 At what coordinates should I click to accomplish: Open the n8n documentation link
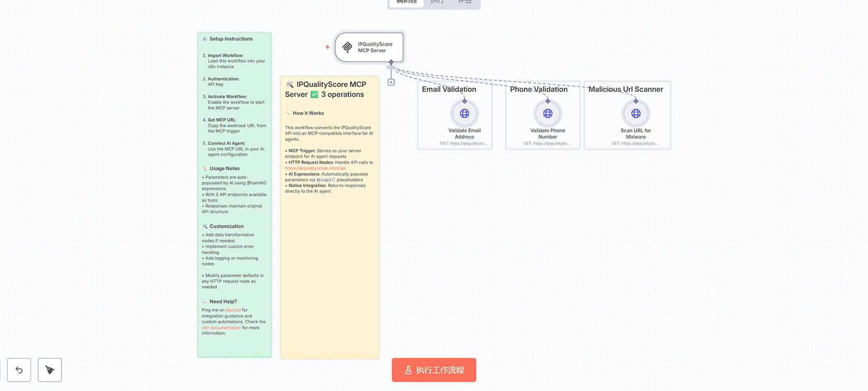[x=221, y=328]
